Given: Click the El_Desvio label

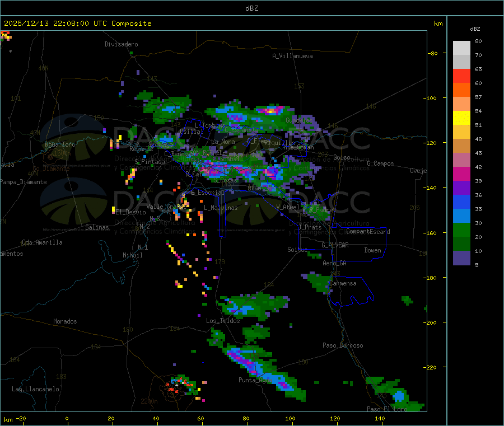Looking at the screenshot, I should [x=131, y=212].
